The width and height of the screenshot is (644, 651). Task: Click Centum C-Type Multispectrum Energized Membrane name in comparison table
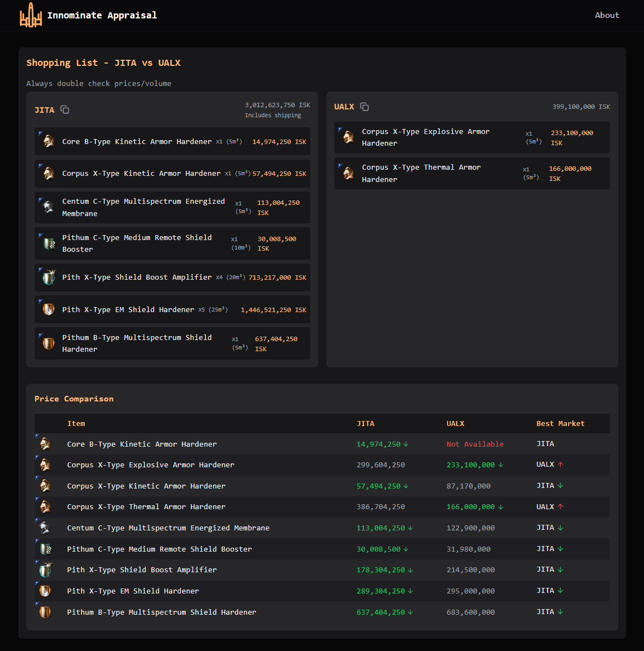click(x=168, y=528)
